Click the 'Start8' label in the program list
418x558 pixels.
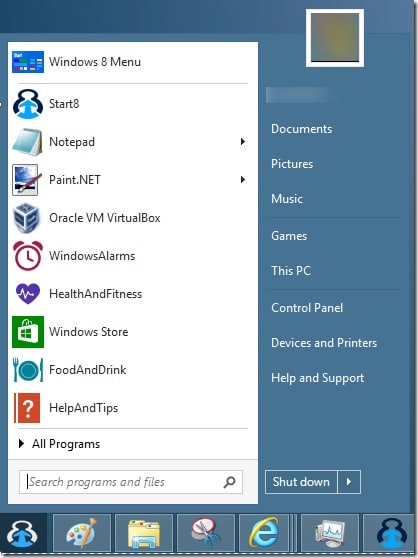pos(64,104)
